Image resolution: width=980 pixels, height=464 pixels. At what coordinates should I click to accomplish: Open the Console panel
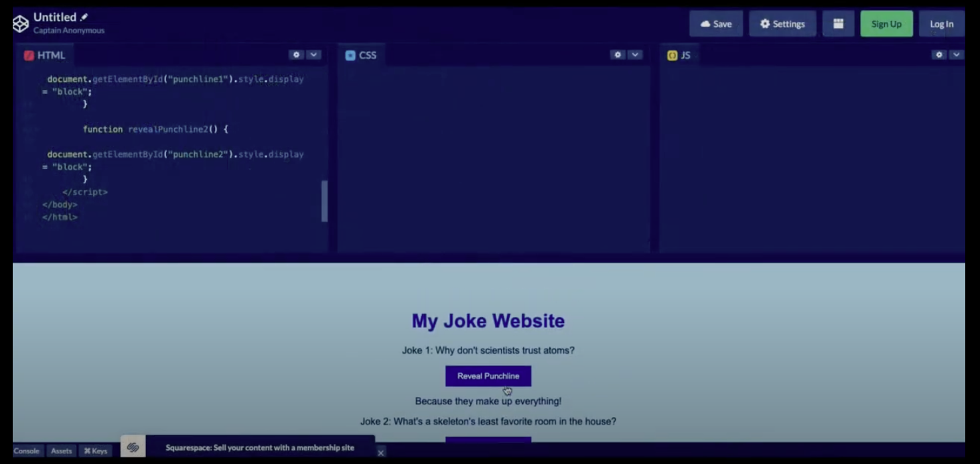[27, 451]
